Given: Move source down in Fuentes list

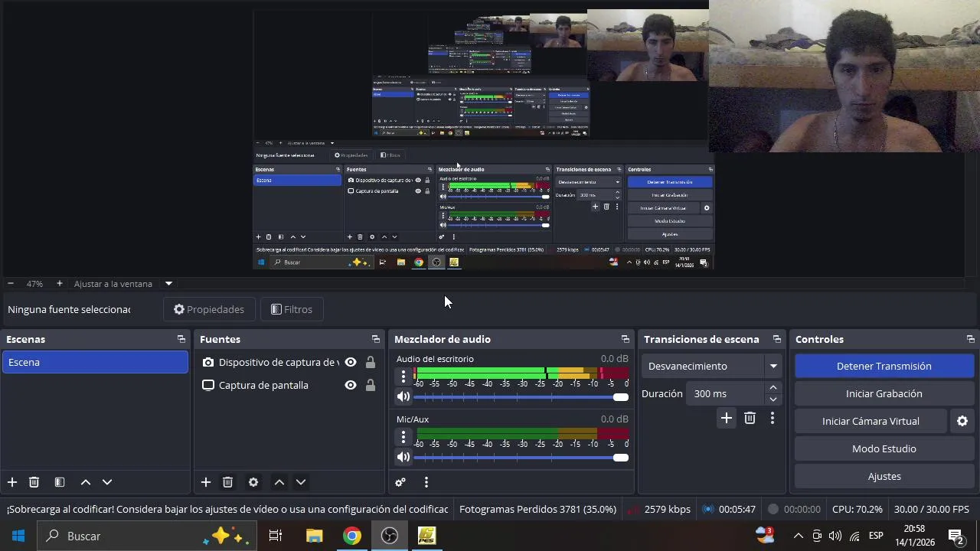Looking at the screenshot, I should pyautogui.click(x=301, y=482).
